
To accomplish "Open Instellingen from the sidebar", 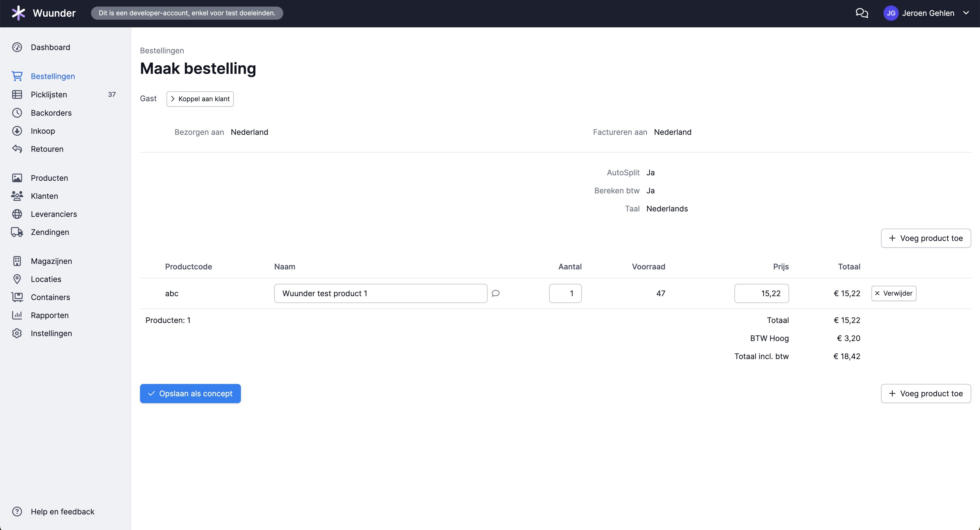I will click(51, 333).
